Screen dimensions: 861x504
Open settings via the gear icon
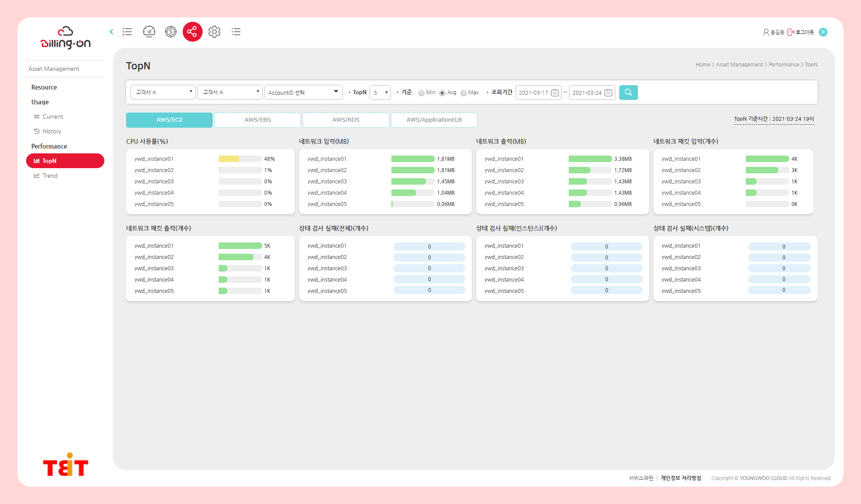[x=214, y=32]
